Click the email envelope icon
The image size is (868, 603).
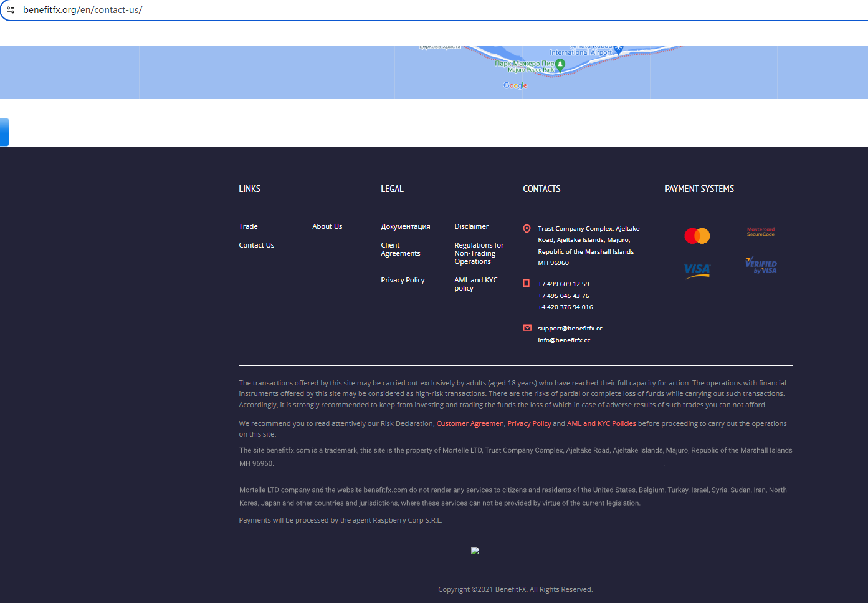point(527,328)
